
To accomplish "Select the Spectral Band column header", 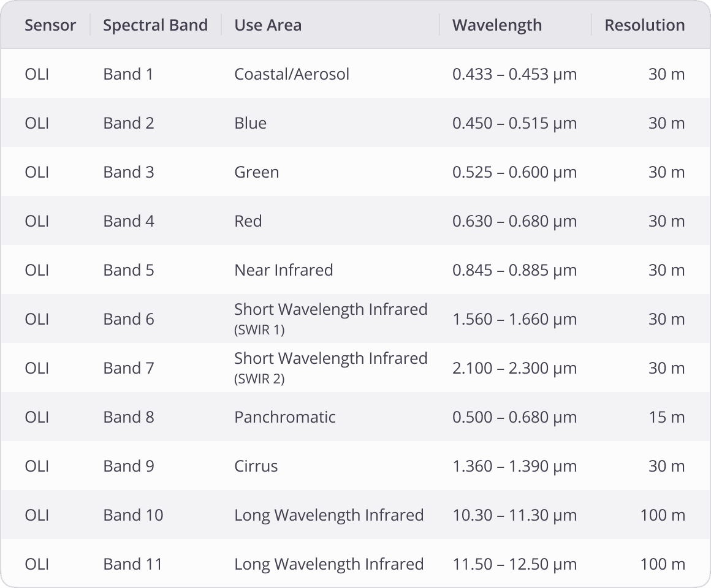I will (x=155, y=25).
